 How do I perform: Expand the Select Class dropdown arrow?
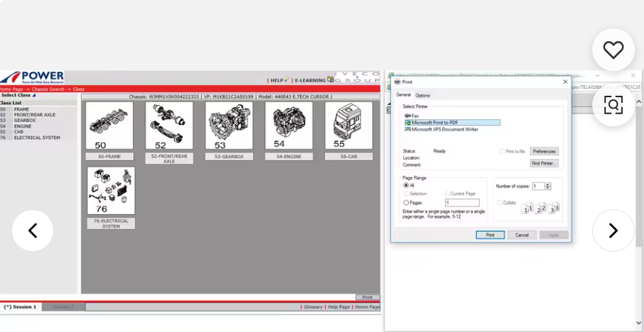pos(33,95)
